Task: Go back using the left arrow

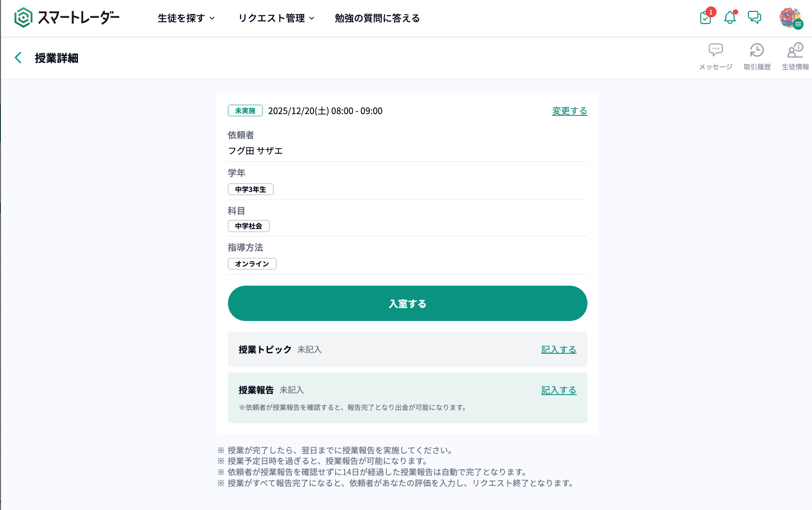Action: coord(18,58)
